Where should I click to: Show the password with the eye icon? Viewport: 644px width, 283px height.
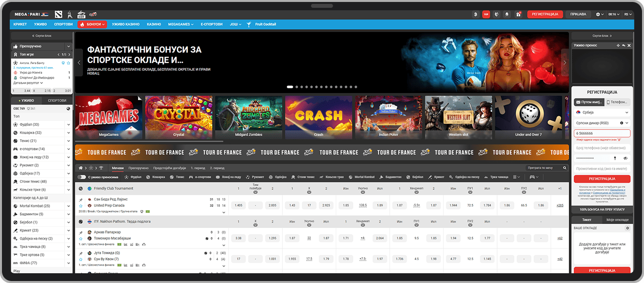coord(625,158)
